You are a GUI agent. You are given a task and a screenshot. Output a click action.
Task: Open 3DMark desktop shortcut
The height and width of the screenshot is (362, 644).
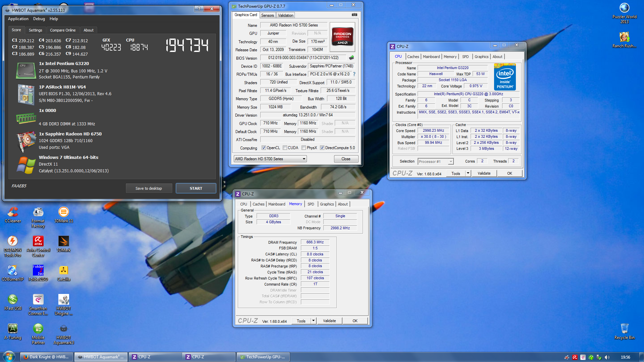[63, 244]
